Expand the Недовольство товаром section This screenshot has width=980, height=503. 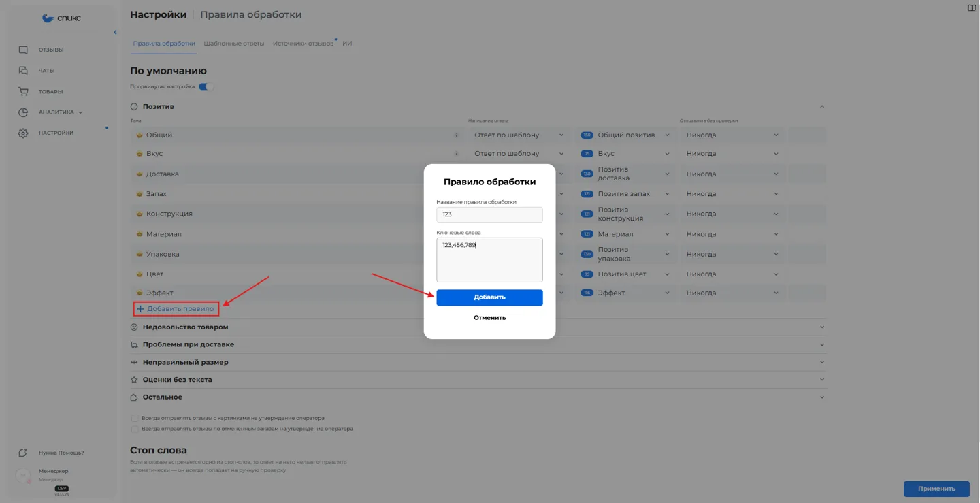pyautogui.click(x=478, y=327)
